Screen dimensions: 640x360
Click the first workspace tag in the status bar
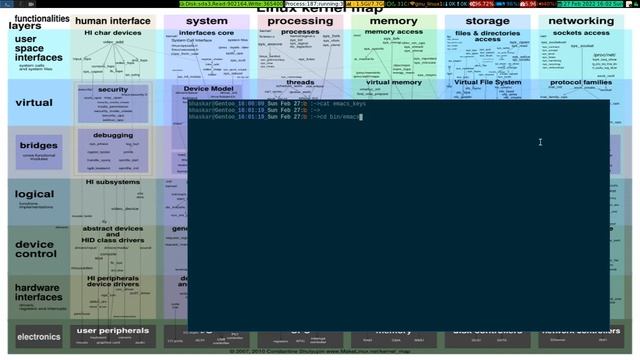click(x=7, y=4)
